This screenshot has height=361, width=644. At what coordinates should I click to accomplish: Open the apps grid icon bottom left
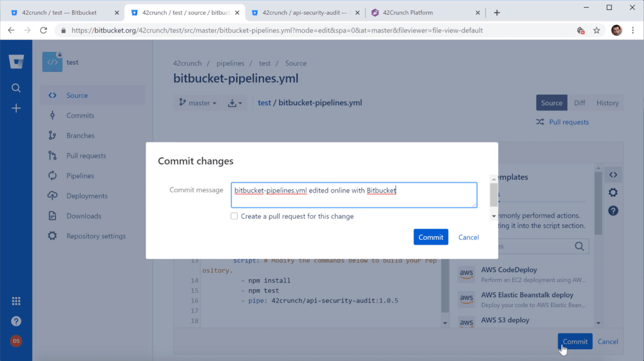[16, 301]
